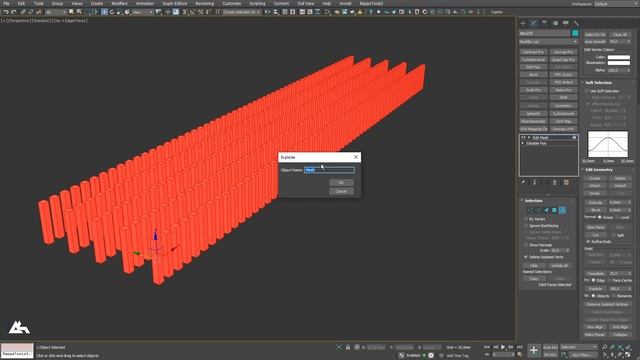Click the Object Name field in Explode dialog
This screenshot has height=360, width=640.
(x=329, y=170)
